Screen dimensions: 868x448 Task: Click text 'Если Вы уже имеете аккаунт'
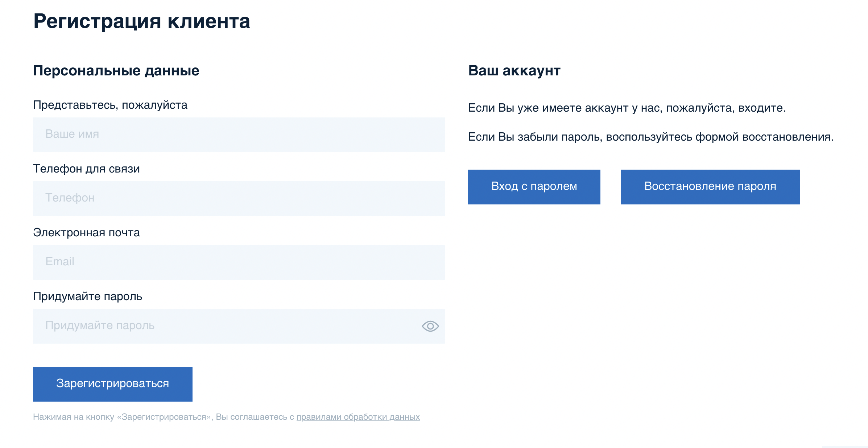(x=547, y=108)
